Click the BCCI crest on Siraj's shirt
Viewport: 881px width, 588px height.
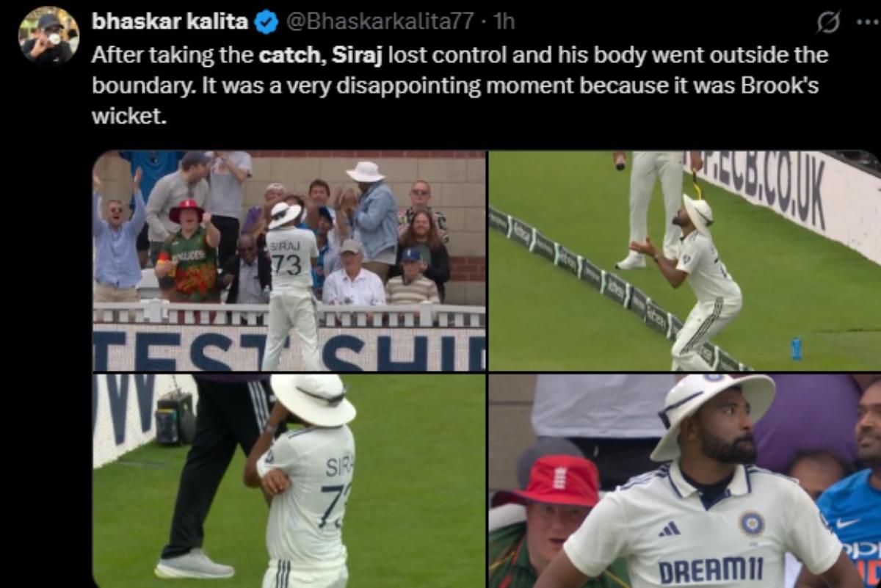pos(751,523)
